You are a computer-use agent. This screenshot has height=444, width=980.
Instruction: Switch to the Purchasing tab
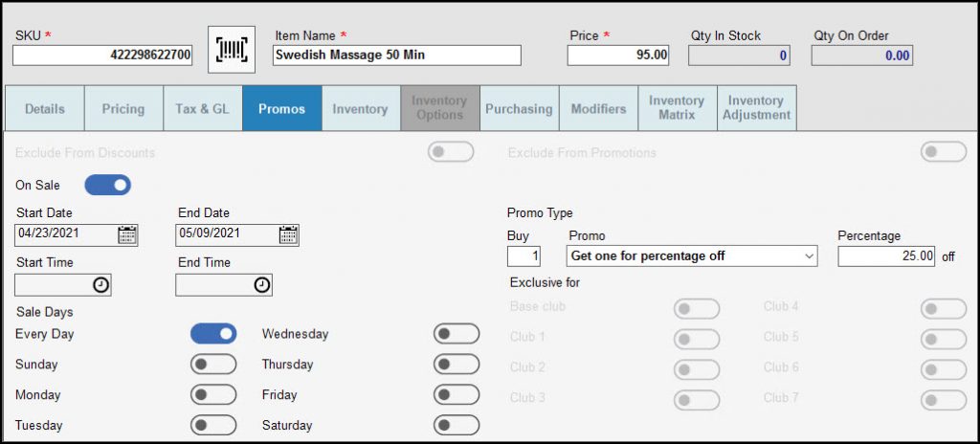click(x=520, y=108)
